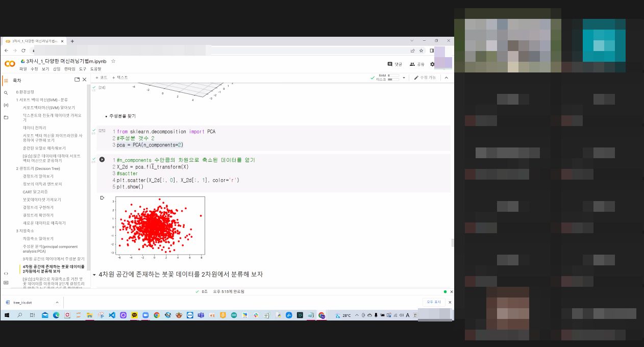Viewport: 644px width, 347px height.
Task: Jump to 데이터 전처리 section
Action: click(34, 128)
